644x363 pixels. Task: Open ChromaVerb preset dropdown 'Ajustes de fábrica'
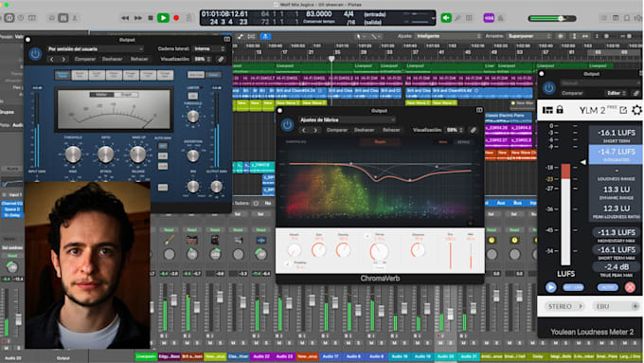point(347,119)
